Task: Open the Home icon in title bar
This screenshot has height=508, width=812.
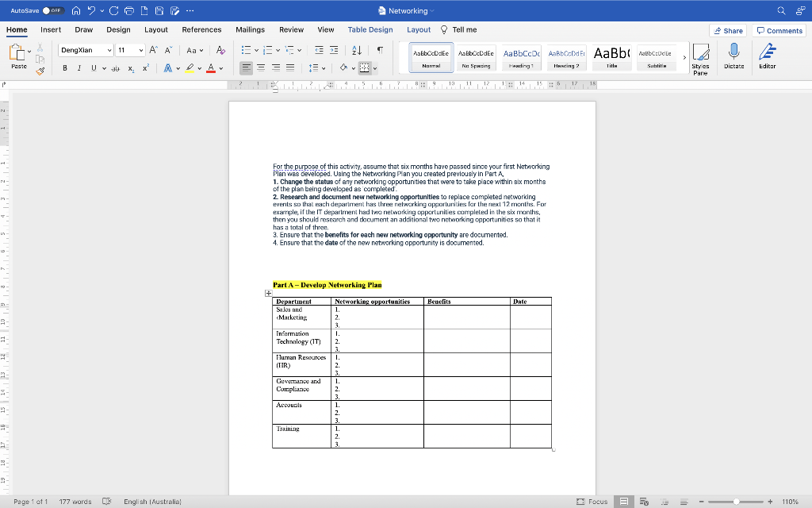Action: [x=76, y=10]
